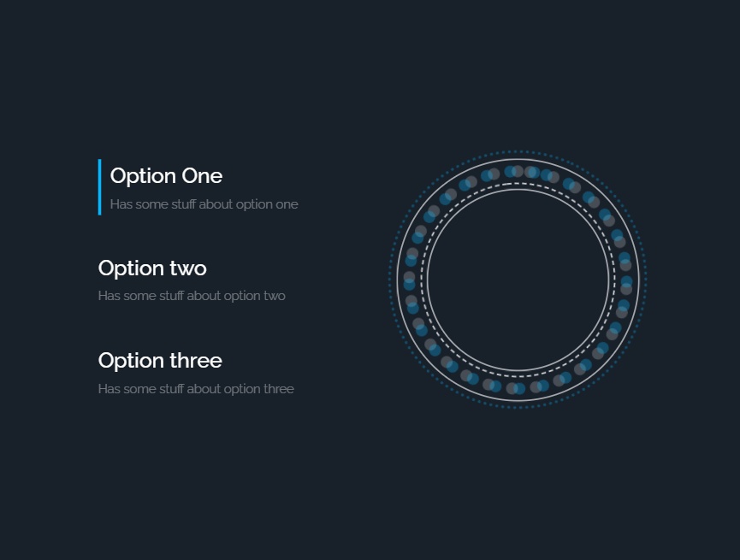Image resolution: width=740 pixels, height=560 pixels.
Task: Open the Option three tab
Action: click(x=160, y=361)
